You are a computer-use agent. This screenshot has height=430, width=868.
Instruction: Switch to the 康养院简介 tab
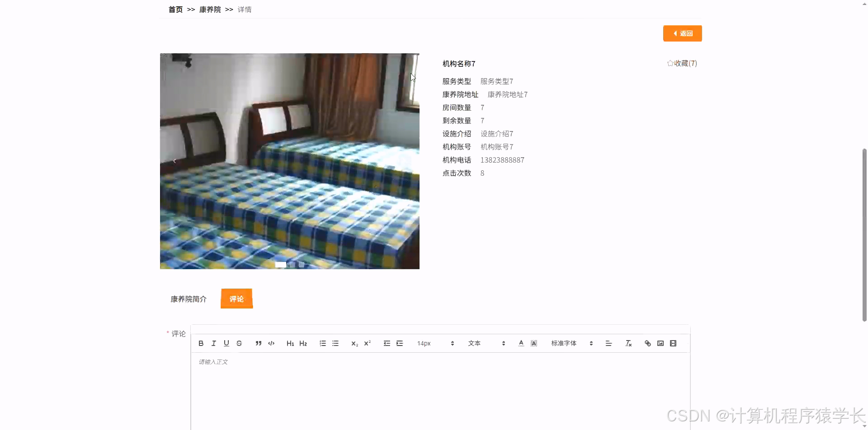tap(189, 299)
